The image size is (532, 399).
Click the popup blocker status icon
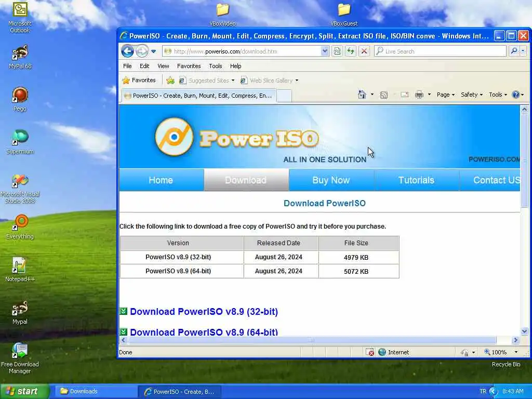point(370,352)
